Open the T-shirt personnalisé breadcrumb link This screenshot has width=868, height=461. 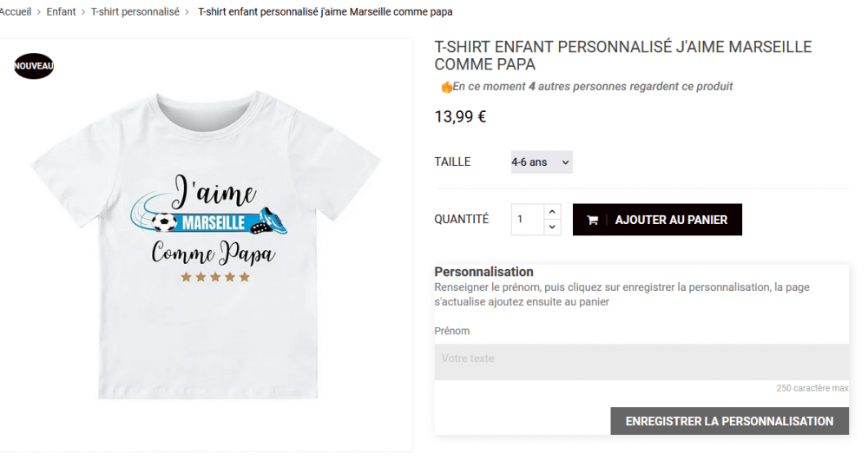pyautogui.click(x=135, y=11)
